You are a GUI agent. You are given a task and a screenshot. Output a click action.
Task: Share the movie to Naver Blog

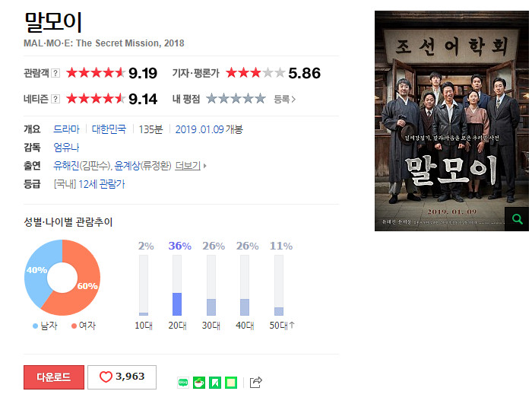(183, 383)
